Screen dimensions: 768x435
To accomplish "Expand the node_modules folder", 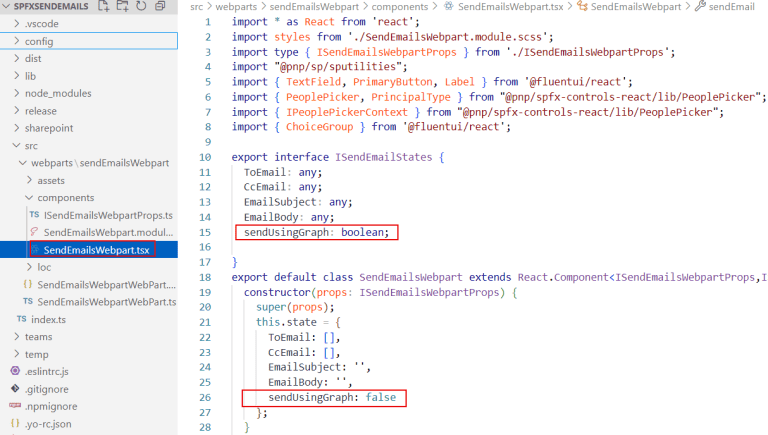I will coord(52,93).
